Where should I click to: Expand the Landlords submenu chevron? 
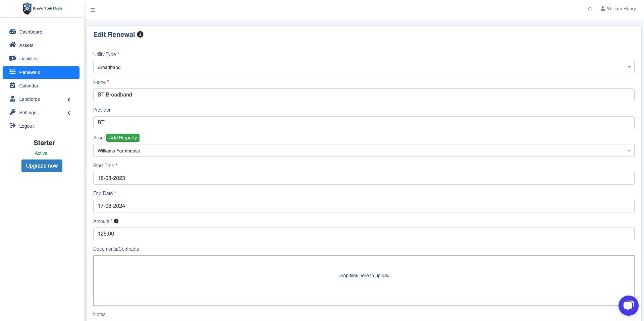tap(69, 100)
